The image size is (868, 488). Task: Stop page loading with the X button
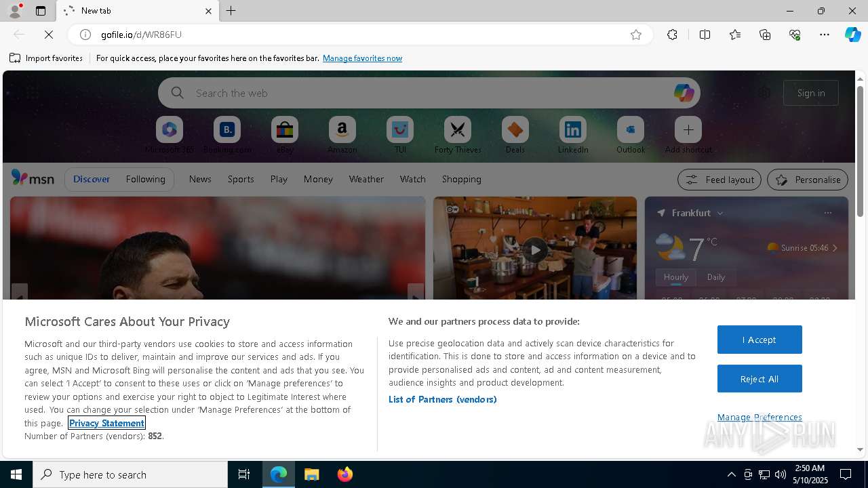point(49,35)
